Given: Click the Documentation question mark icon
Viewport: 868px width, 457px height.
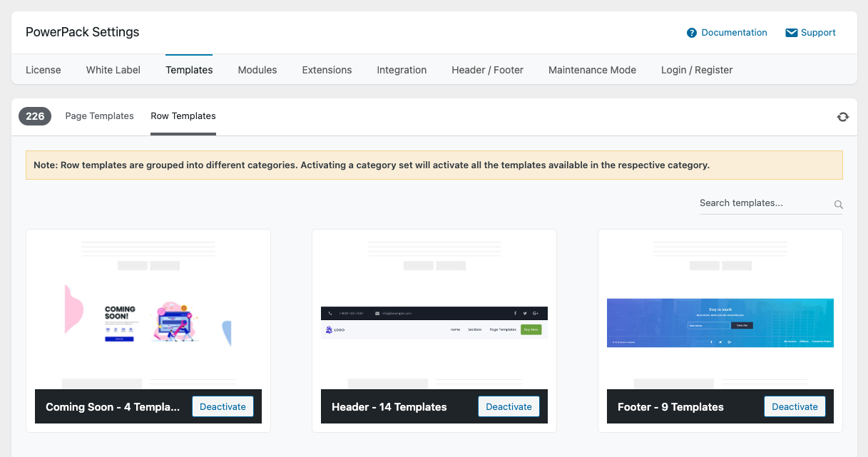Looking at the screenshot, I should pos(691,33).
